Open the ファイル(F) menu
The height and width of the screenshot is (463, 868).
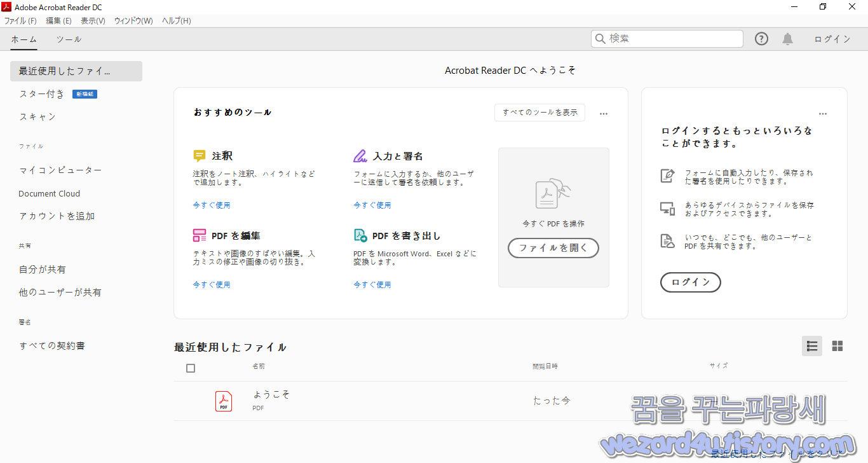pos(20,21)
